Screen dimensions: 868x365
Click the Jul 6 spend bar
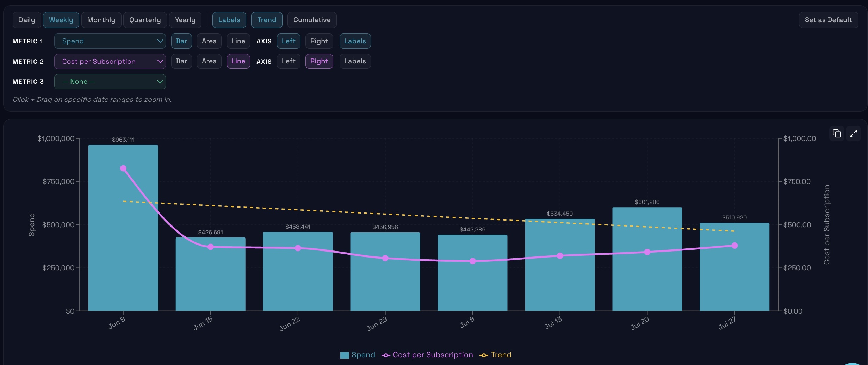[x=472, y=273]
